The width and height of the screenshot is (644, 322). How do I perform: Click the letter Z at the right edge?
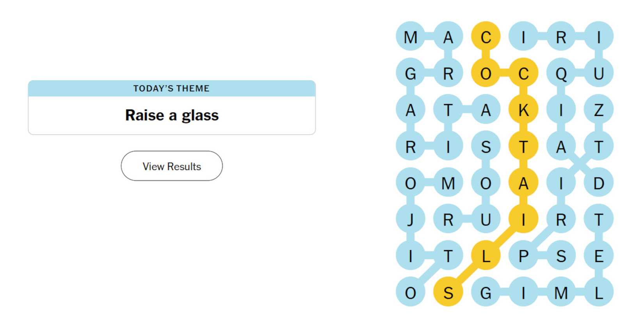pyautogui.click(x=598, y=110)
